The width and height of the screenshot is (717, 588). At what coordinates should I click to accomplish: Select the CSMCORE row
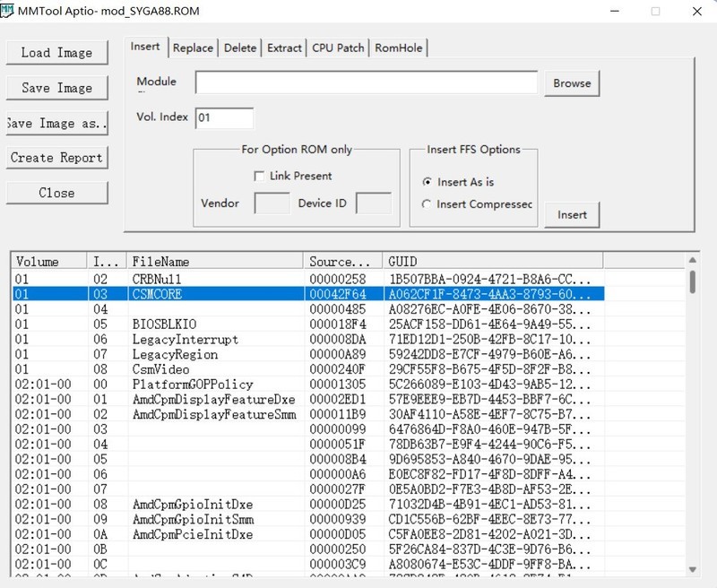308,294
